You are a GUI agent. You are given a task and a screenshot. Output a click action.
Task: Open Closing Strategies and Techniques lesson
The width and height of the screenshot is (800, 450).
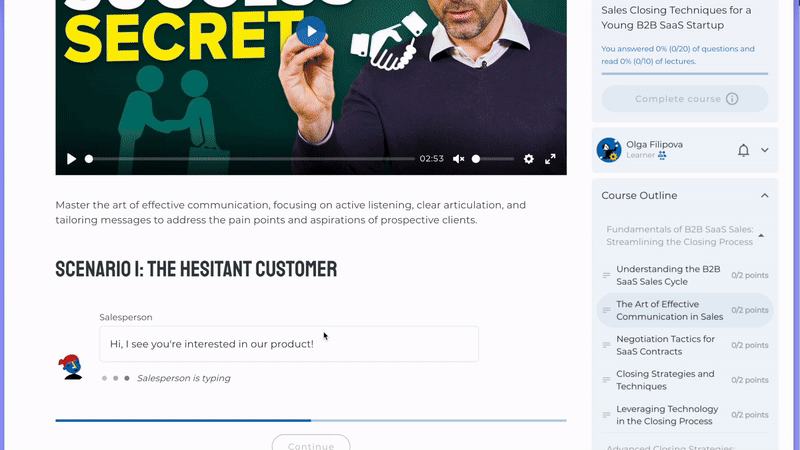(x=685, y=380)
